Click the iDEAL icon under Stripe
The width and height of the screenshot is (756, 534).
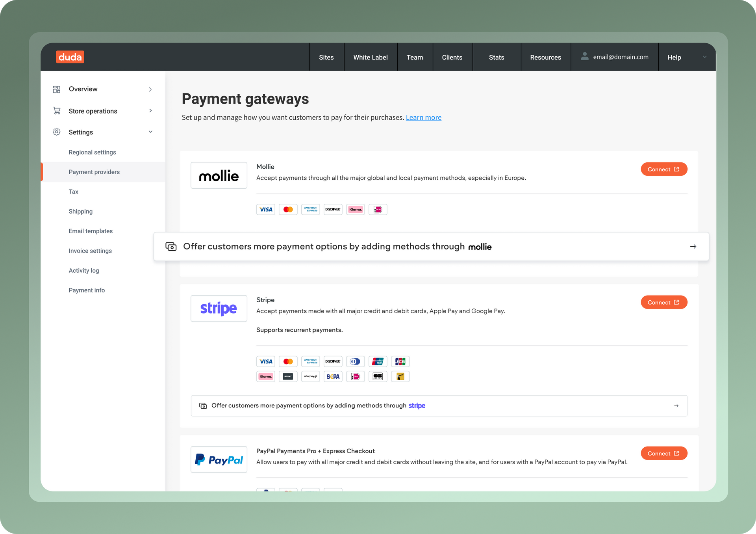click(356, 376)
